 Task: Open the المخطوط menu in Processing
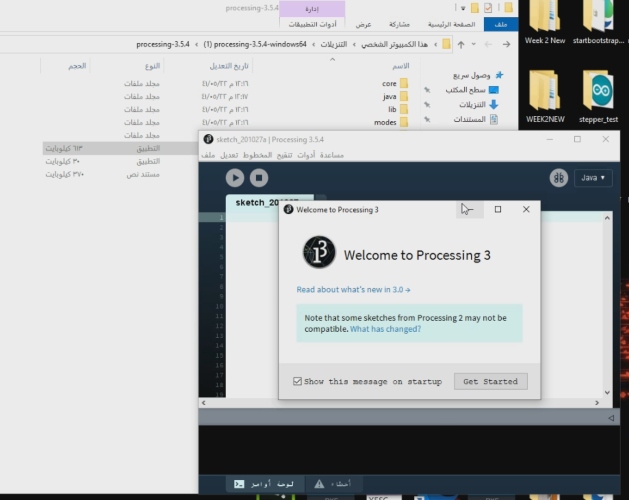[x=258, y=155]
